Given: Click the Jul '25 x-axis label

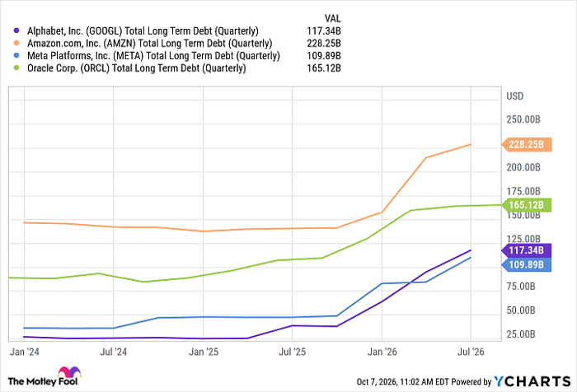Looking at the screenshot, I should [292, 352].
